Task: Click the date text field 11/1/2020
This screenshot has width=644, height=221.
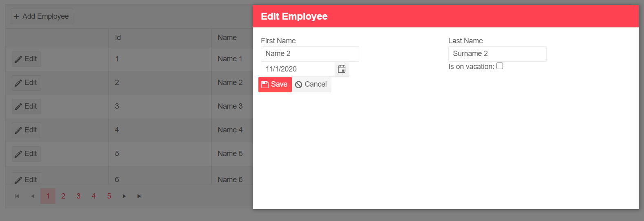Action: [x=298, y=69]
